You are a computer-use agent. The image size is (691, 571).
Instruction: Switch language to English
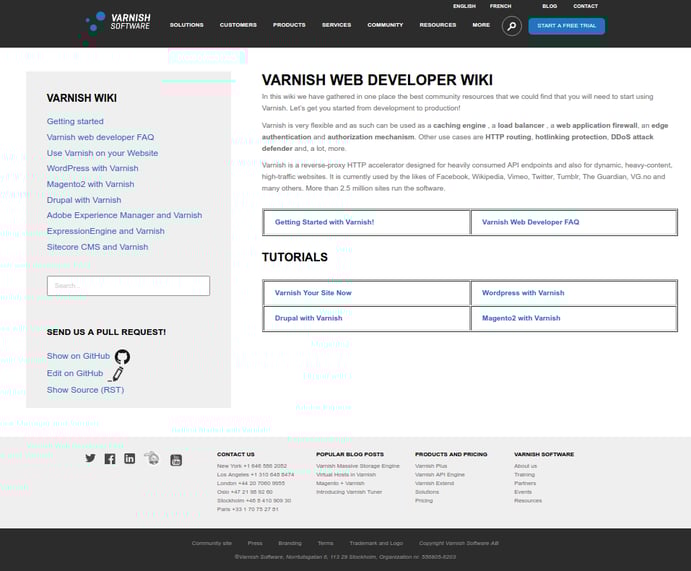pos(464,6)
